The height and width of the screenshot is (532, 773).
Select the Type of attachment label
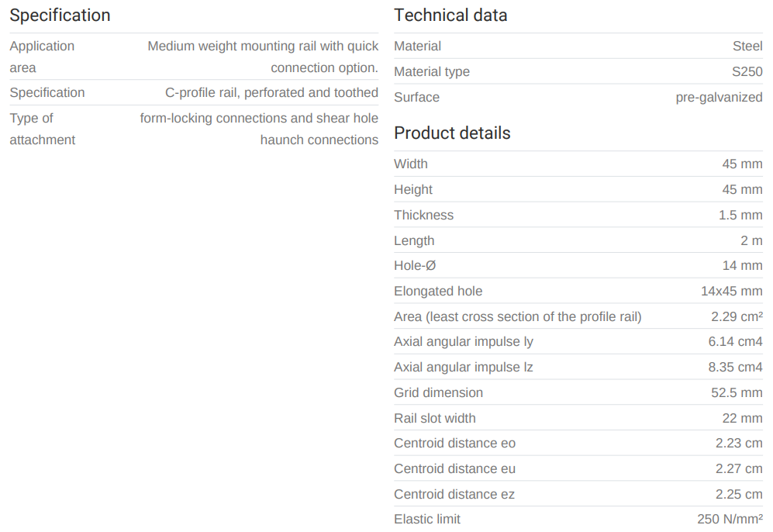click(x=42, y=129)
